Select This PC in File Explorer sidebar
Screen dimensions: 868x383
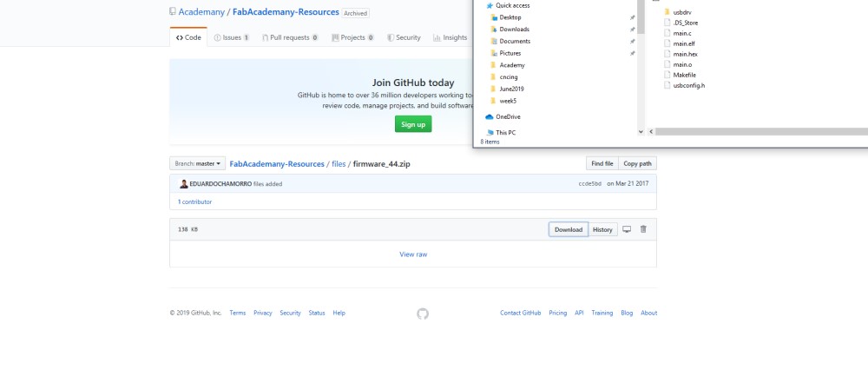point(501,133)
